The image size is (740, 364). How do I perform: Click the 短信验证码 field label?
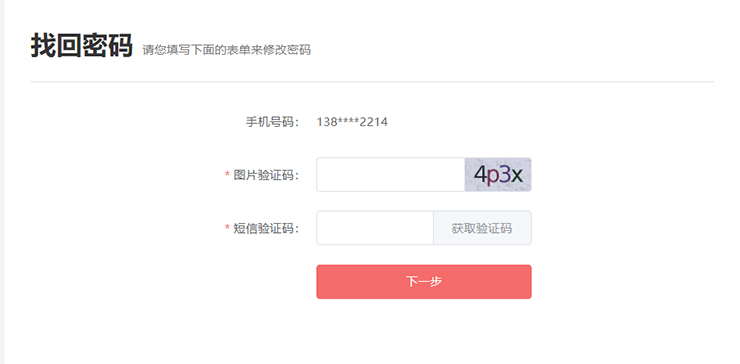tap(267, 229)
